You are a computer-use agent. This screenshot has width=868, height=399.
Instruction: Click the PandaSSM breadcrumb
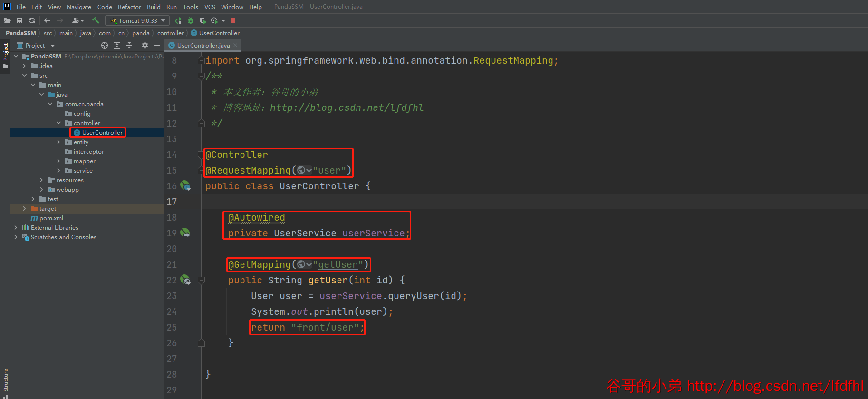(x=21, y=33)
